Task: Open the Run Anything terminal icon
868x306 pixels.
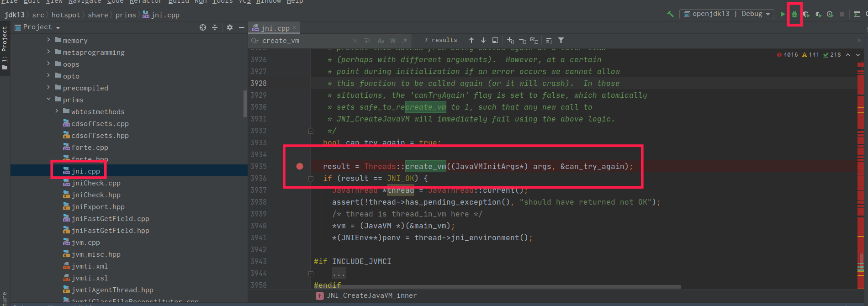Action: tap(857, 14)
